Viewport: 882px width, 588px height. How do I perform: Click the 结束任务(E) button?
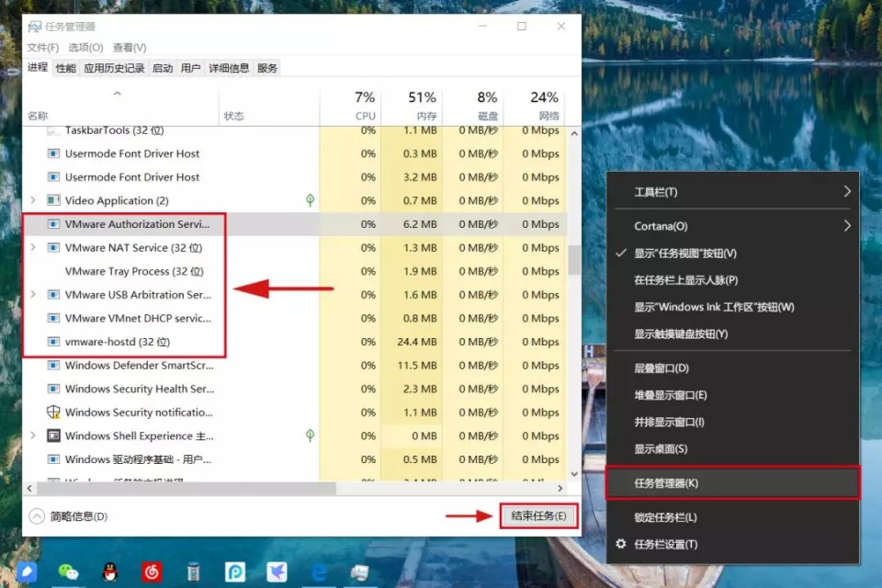pyautogui.click(x=539, y=516)
